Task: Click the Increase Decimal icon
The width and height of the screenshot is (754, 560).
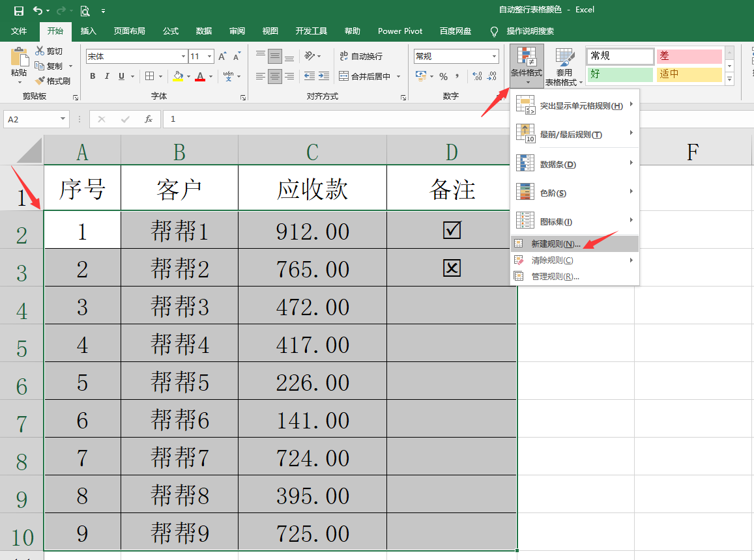Action: coord(477,76)
